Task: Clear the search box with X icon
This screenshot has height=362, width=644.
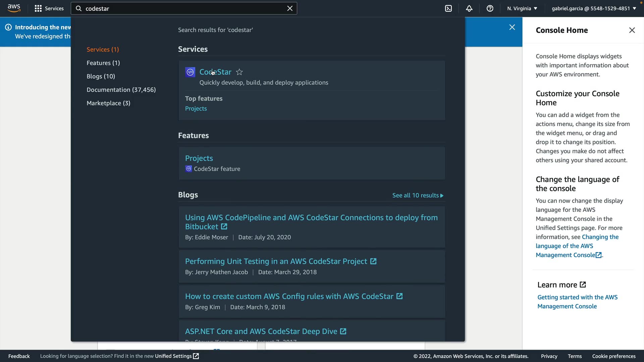Action: 290,8
